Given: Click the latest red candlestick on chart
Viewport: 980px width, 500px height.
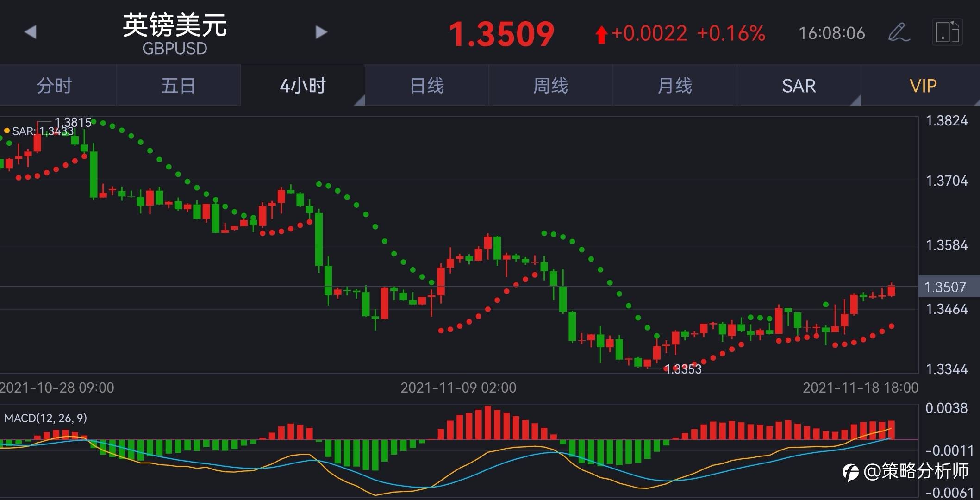Looking at the screenshot, I should (x=892, y=290).
